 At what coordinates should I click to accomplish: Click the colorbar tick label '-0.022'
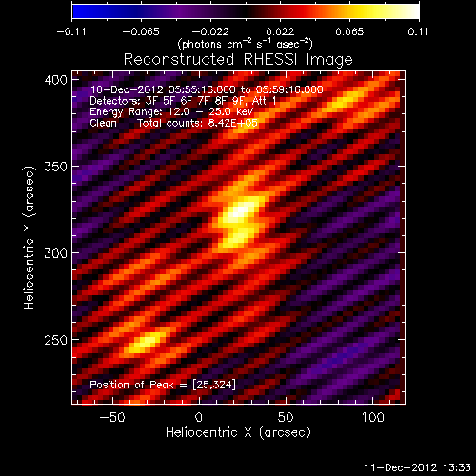coord(210,31)
